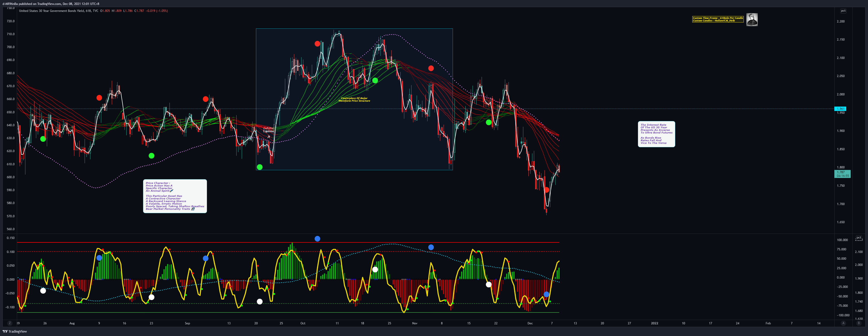Click the Autumnal Equinox label
This screenshot has width=868, height=336.
click(269, 130)
